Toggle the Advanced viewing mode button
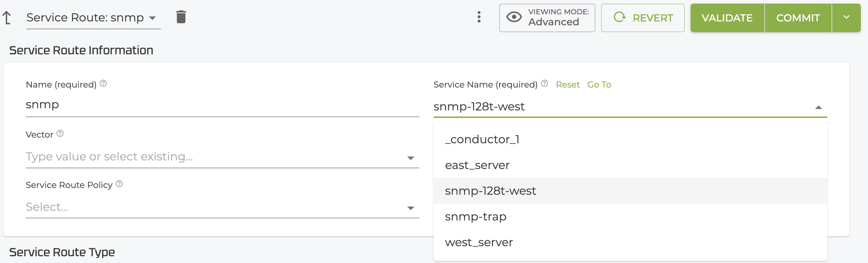868x263 pixels. tap(547, 18)
